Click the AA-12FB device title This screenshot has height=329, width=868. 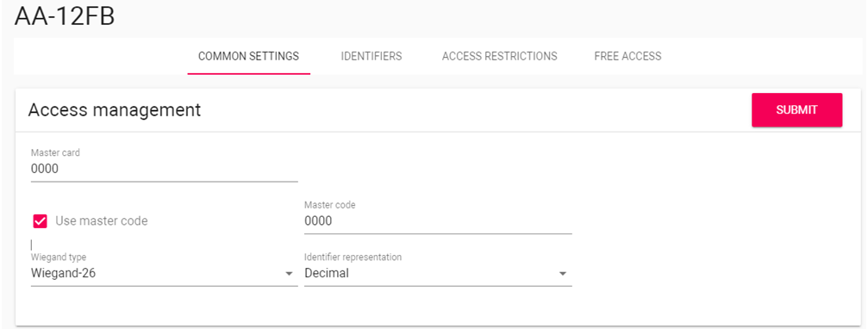[64, 16]
